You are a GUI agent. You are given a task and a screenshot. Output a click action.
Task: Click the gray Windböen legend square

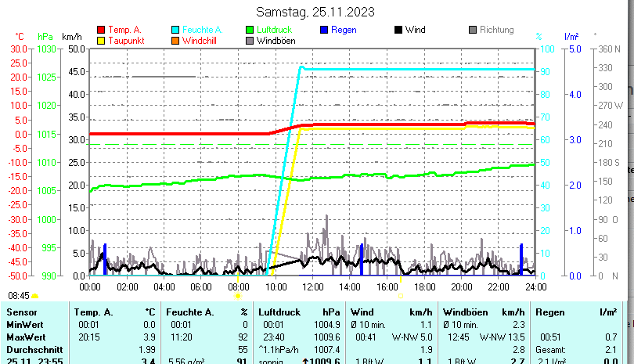(x=250, y=40)
